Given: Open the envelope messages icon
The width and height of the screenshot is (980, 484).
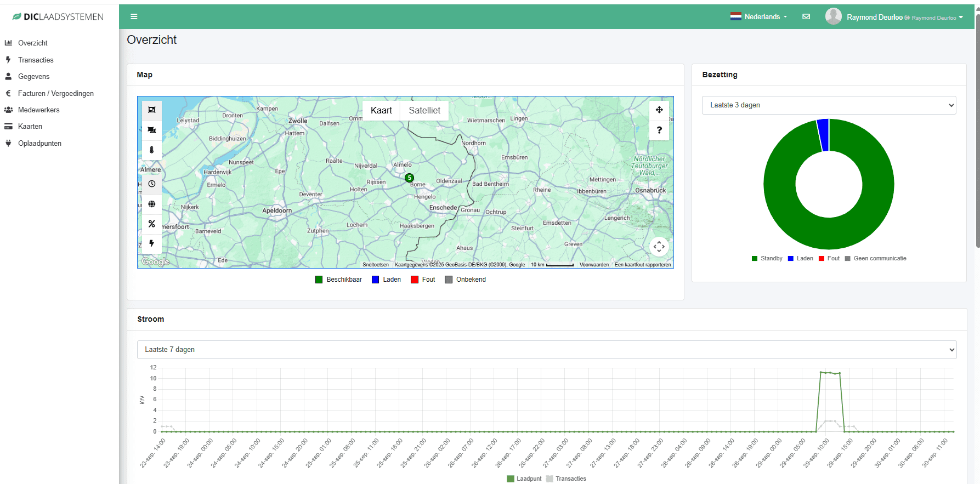Looking at the screenshot, I should coord(806,16).
